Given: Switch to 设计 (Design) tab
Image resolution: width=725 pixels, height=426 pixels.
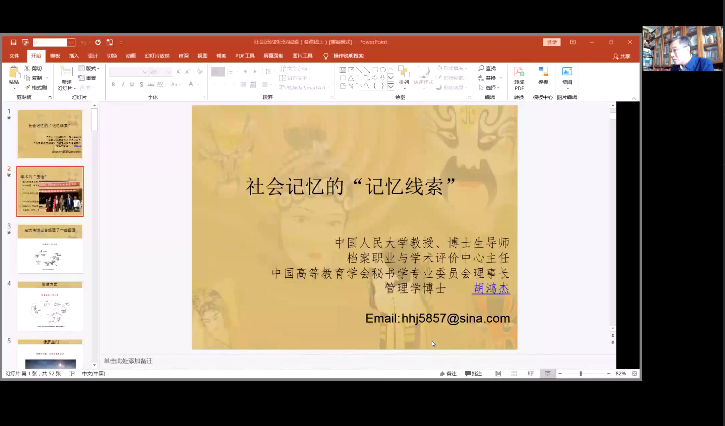Looking at the screenshot, I should pos(92,56).
